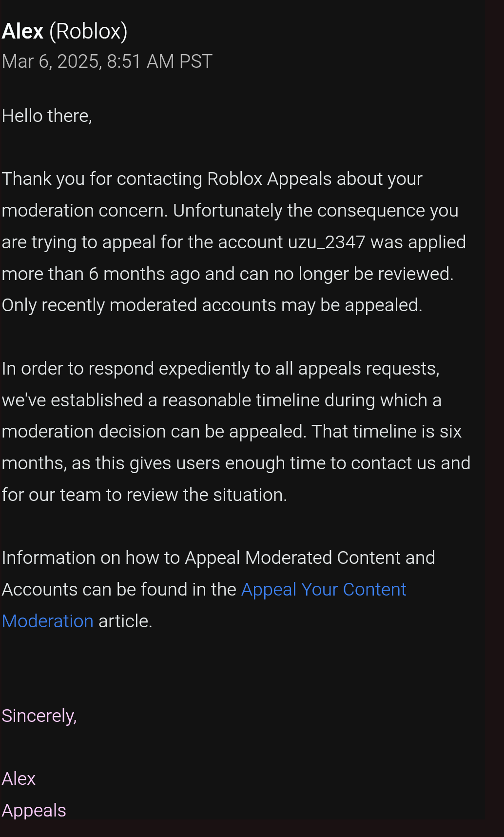Click the line "for our team to review the situation."
This screenshot has height=837, width=504.
(x=144, y=495)
